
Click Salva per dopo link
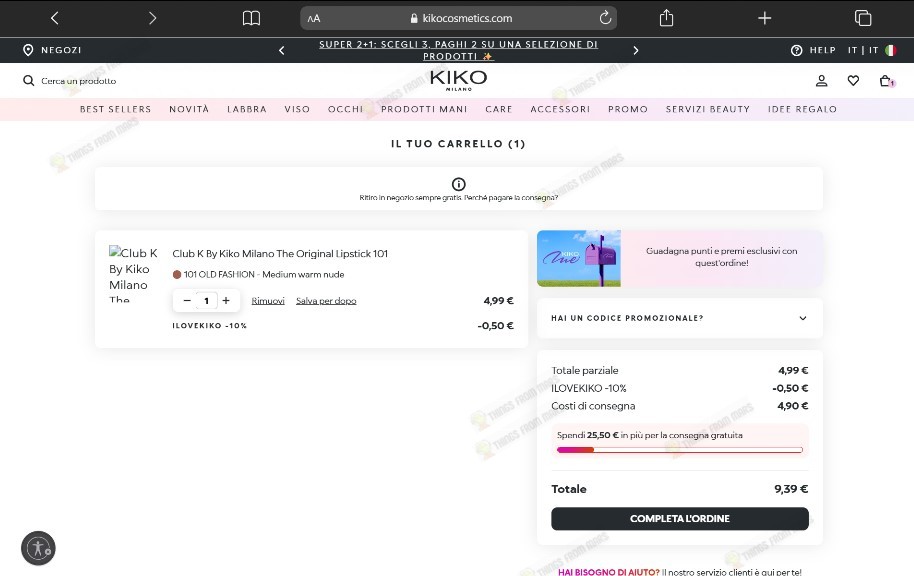[326, 301]
